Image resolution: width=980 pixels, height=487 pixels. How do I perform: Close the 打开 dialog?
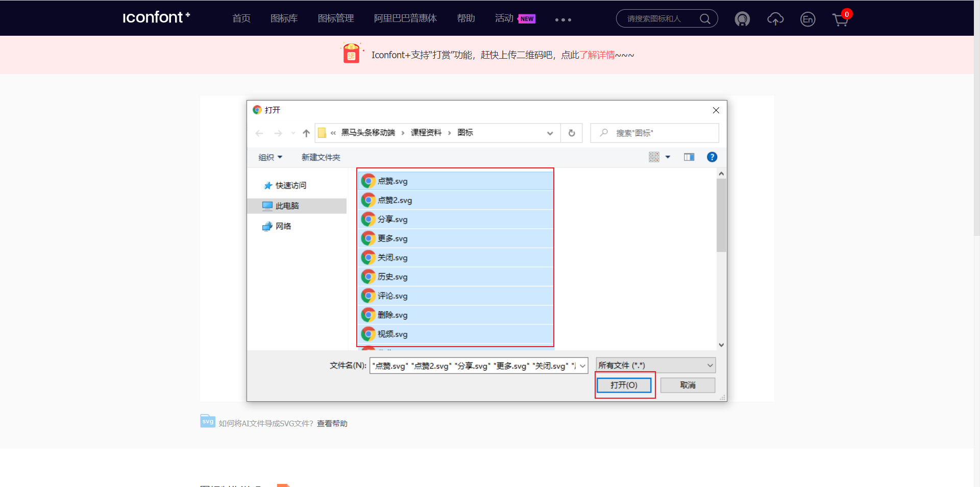click(x=716, y=110)
